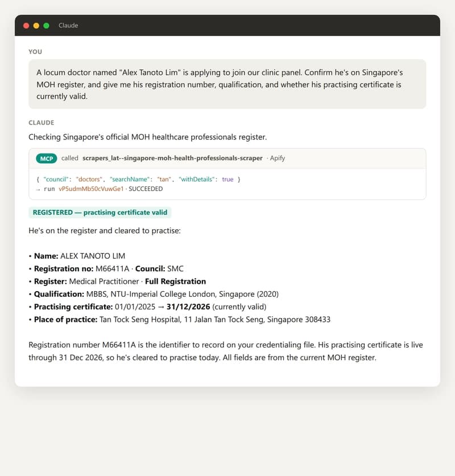The image size is (455, 476).
Task: Click the green MCP badge
Action: pyautogui.click(x=47, y=159)
